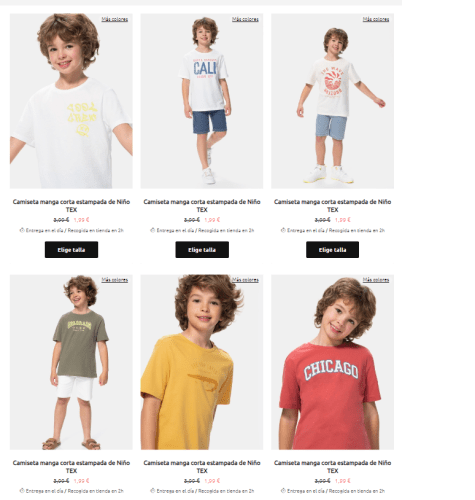Click the delivery clock icon under the Chicago shirt
Viewport: 475px width, 500px height.
tap(283, 491)
